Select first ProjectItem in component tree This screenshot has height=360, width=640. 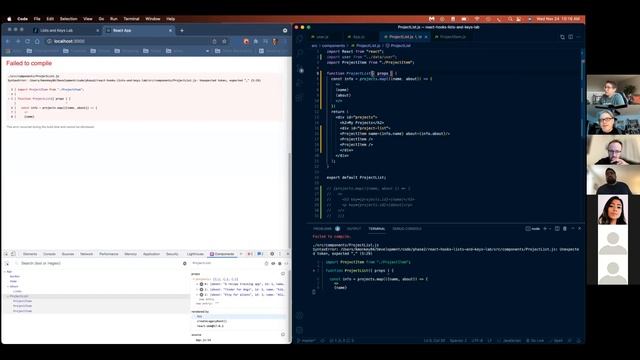[x=22, y=301]
